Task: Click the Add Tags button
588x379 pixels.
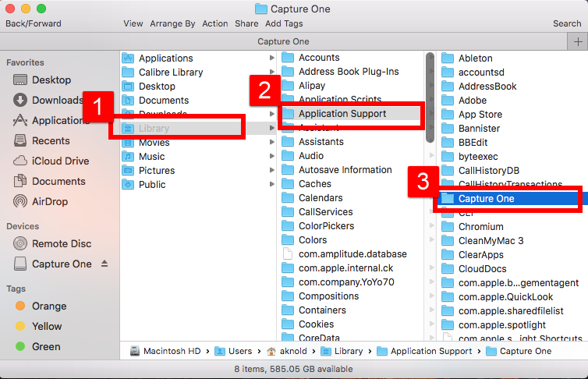Action: click(284, 23)
